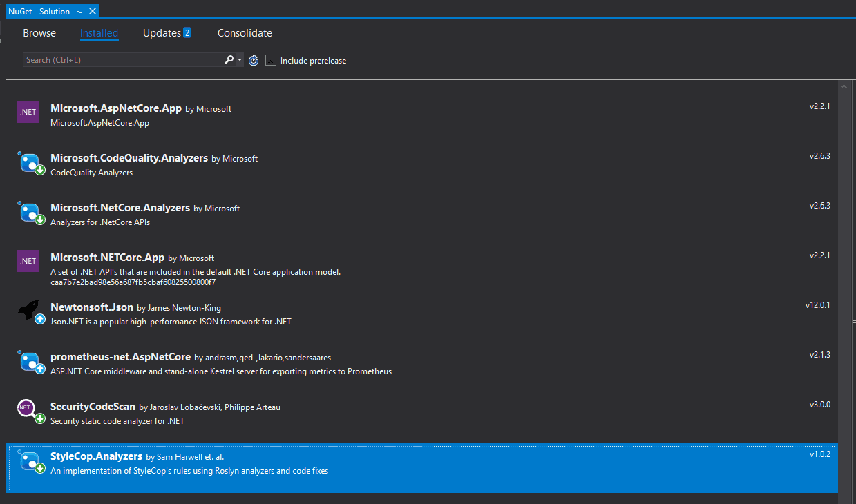Screen dimensions: 856x504
Task: Open the Installed packages tab
Action: click(99, 33)
